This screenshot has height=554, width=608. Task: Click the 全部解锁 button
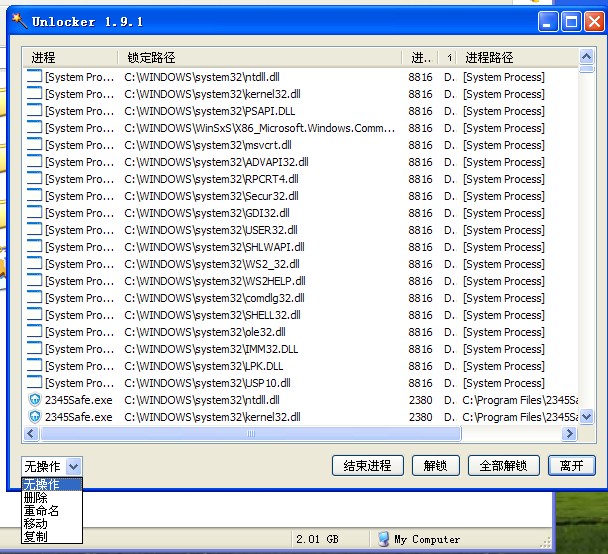coord(503,465)
